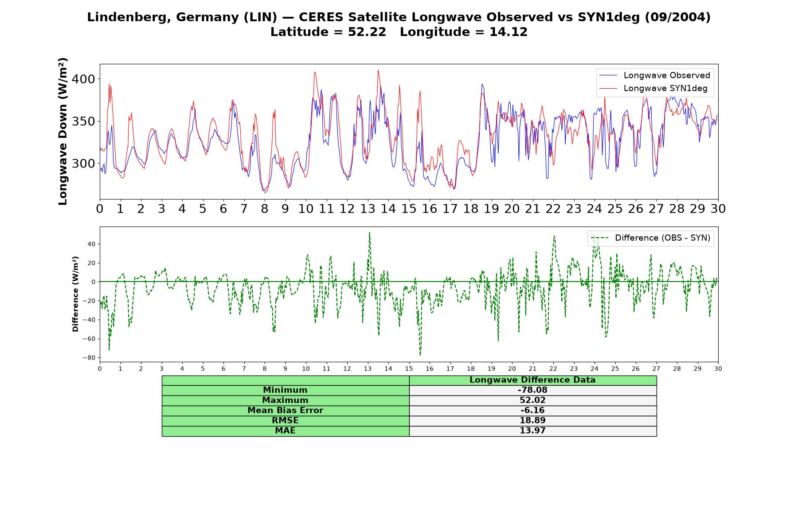Click the MAE value 13.97
The height and width of the screenshot is (532, 798).
(x=533, y=431)
